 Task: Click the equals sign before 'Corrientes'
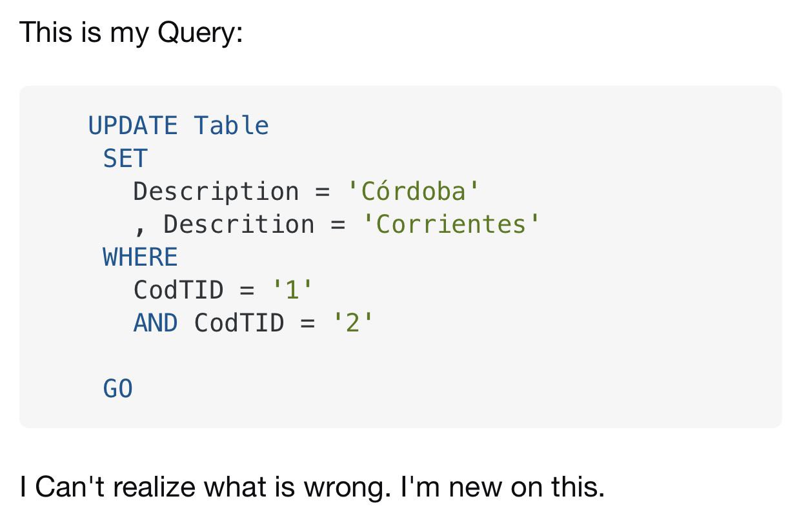click(338, 224)
